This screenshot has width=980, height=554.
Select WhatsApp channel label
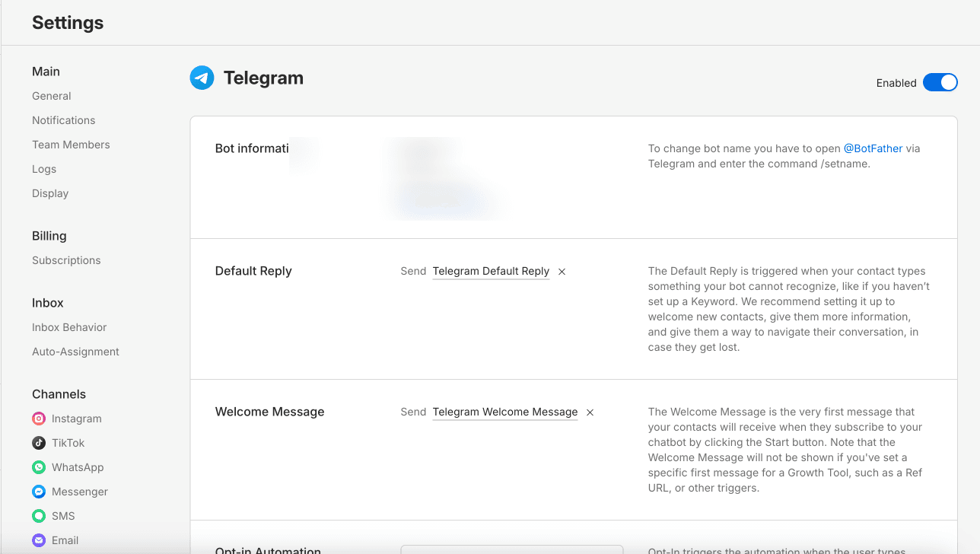(x=78, y=467)
